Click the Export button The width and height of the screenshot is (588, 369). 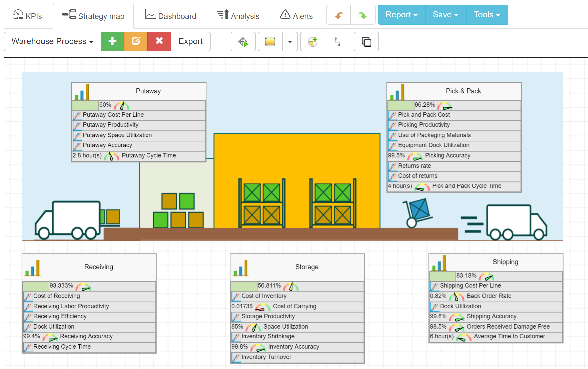(190, 41)
